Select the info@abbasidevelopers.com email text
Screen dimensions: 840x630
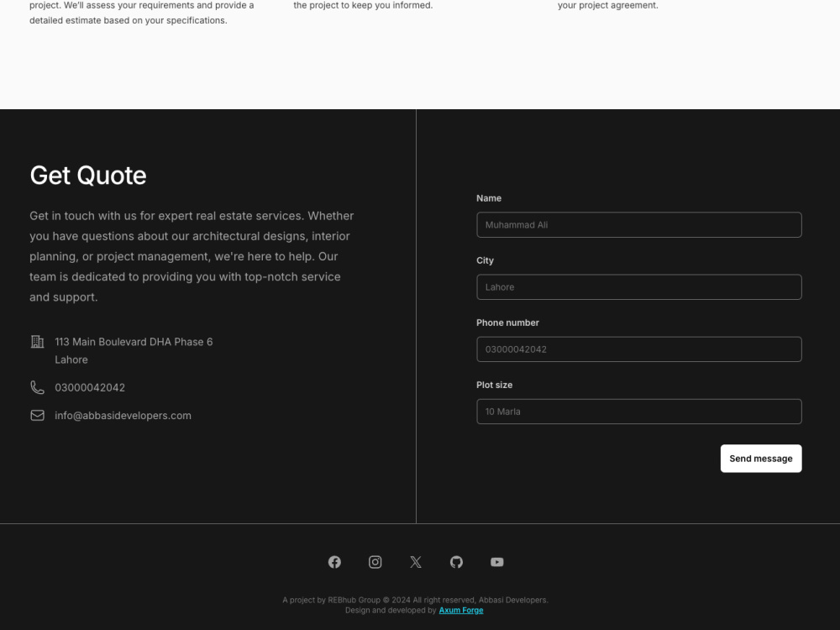(123, 416)
